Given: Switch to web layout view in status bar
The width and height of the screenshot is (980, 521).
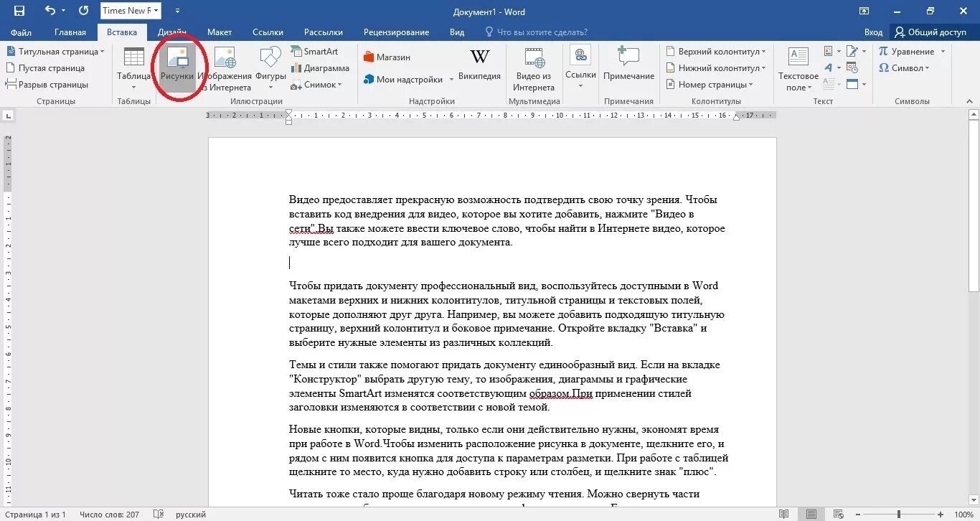Looking at the screenshot, I should pyautogui.click(x=837, y=515).
